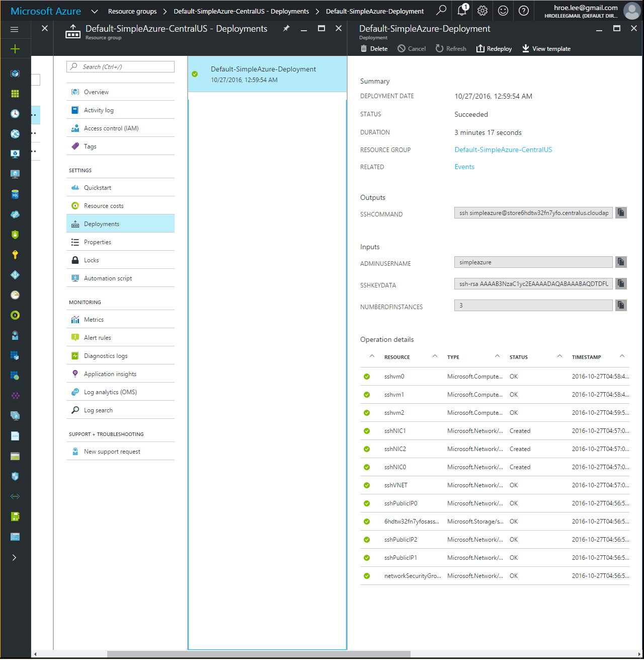Open Application insights menu item

(x=120, y=374)
